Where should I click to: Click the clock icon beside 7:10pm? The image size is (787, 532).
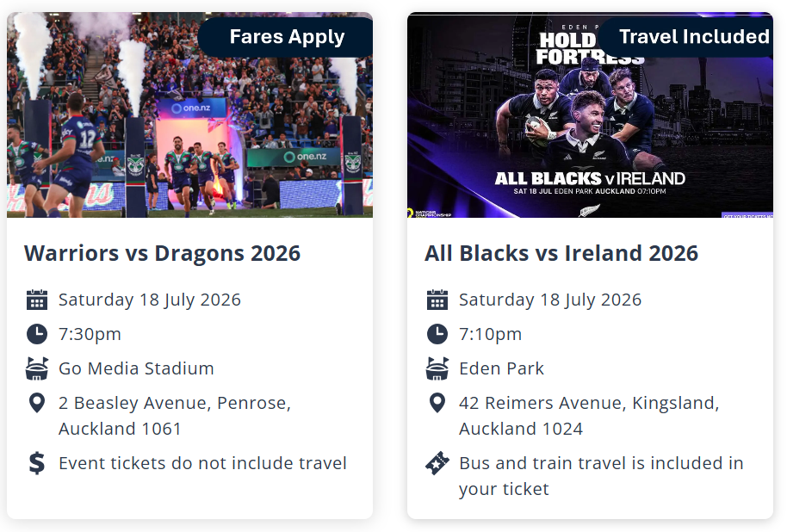(x=437, y=334)
